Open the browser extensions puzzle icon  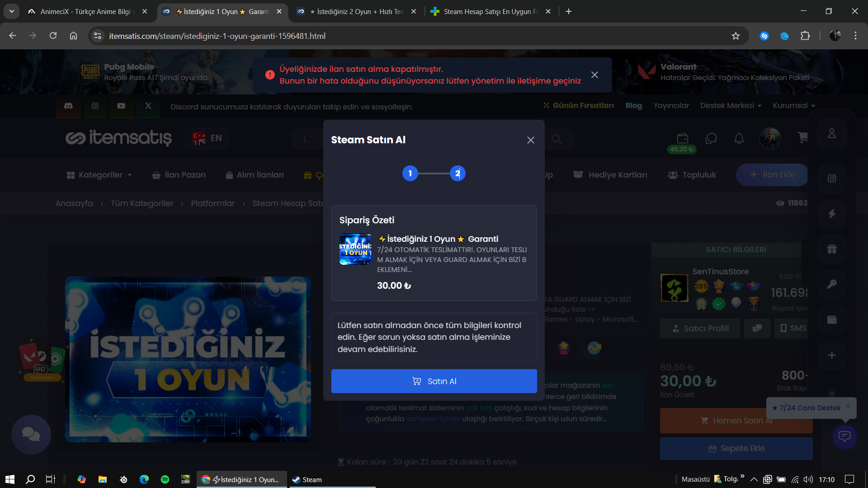click(805, 36)
